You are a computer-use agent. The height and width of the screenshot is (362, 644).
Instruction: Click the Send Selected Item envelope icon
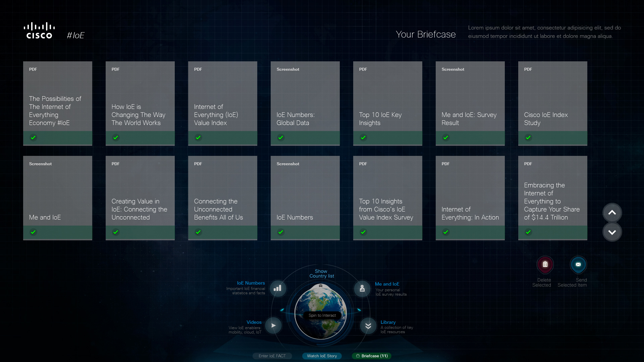[578, 264]
